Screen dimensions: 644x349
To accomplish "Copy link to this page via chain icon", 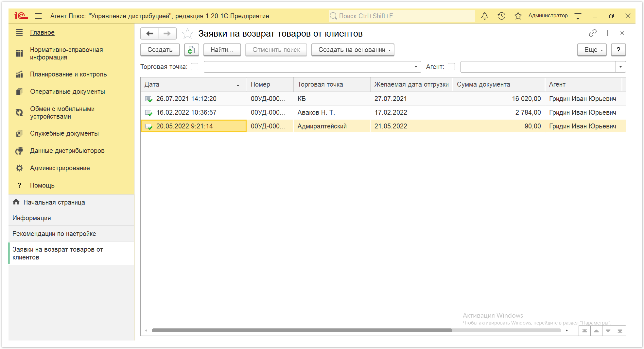I will coord(593,33).
